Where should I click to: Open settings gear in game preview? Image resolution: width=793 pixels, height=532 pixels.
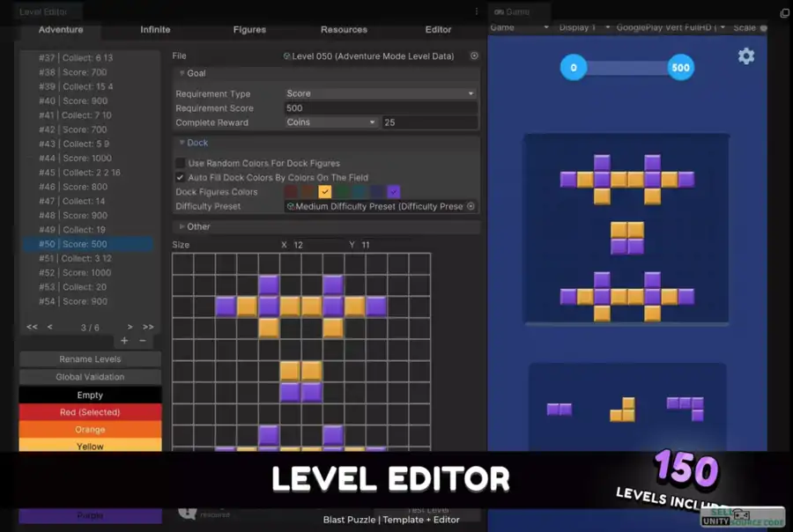click(745, 56)
